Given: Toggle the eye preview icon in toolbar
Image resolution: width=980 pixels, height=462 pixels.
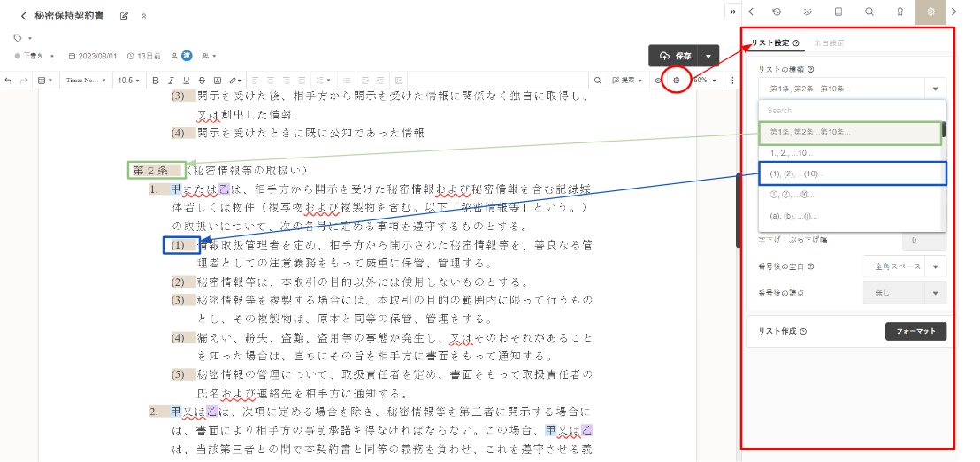Looking at the screenshot, I should (658, 81).
